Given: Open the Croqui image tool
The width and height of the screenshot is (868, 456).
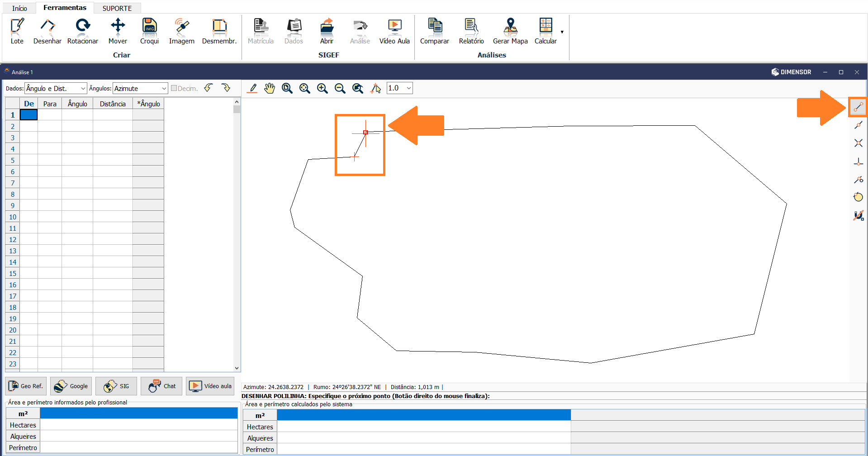Looking at the screenshot, I should (x=149, y=31).
